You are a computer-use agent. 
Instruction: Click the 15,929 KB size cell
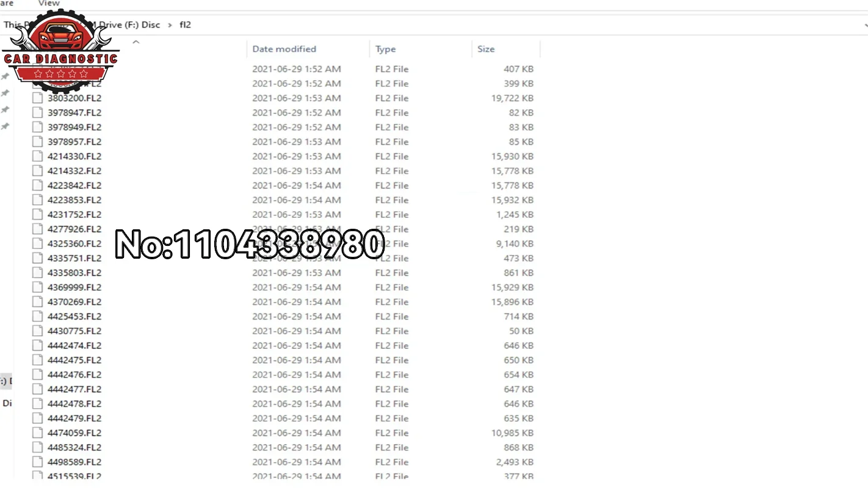pyautogui.click(x=512, y=287)
